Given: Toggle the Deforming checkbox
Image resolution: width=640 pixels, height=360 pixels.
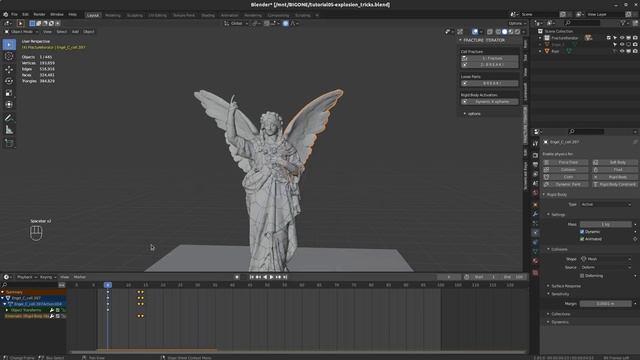Looking at the screenshot, I should pos(582,276).
